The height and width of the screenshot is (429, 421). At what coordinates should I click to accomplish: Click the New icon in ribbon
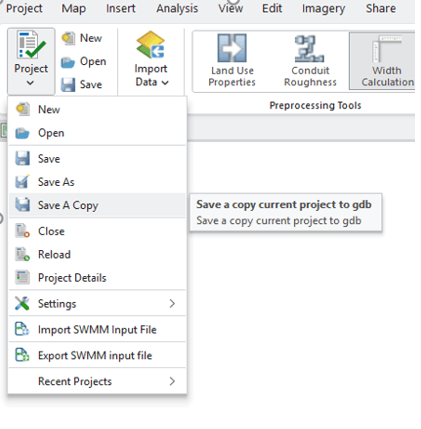[x=69, y=38]
